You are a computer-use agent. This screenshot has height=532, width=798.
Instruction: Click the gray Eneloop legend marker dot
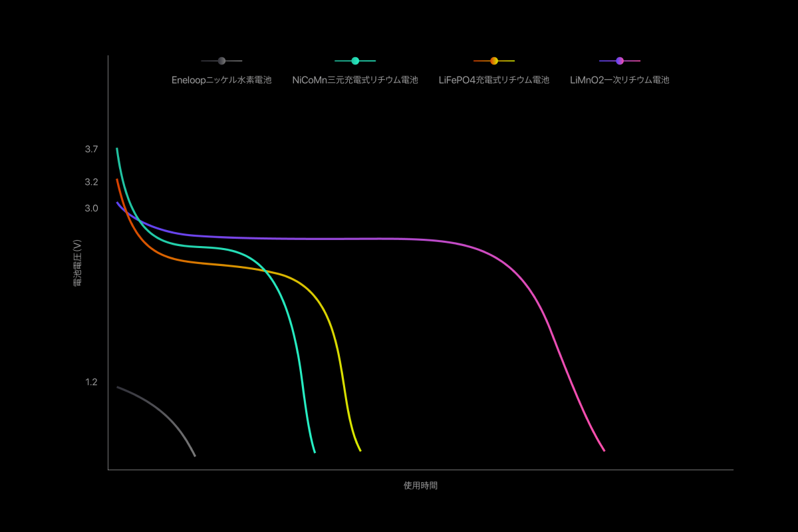(x=221, y=61)
